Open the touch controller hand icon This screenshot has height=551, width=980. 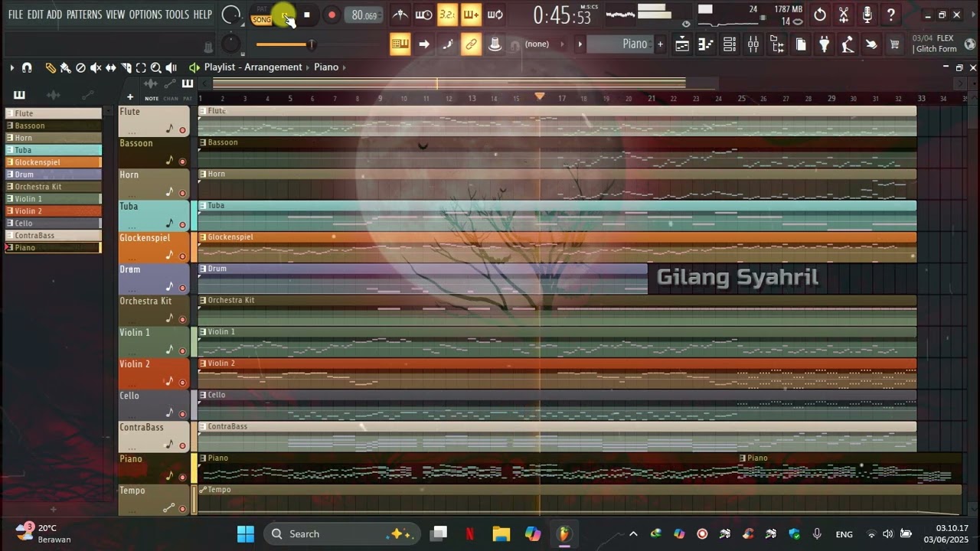click(x=871, y=44)
